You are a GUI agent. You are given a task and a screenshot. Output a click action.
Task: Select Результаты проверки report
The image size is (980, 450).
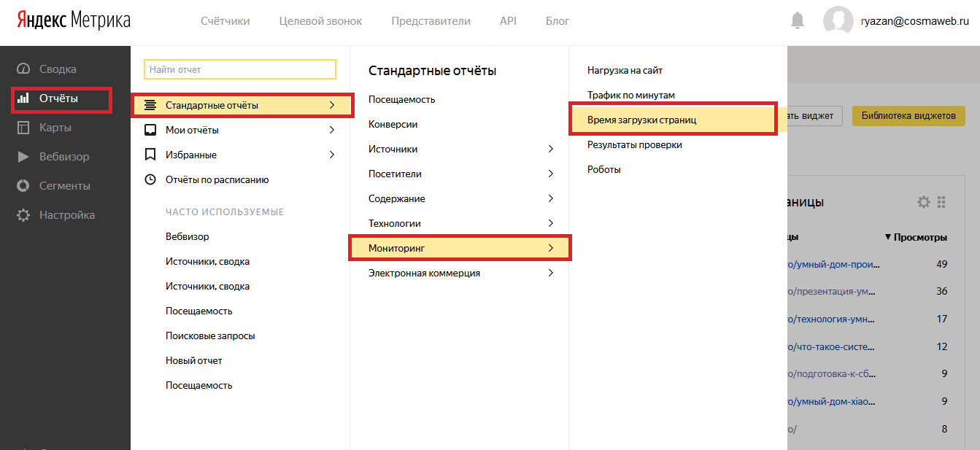pyautogui.click(x=635, y=144)
